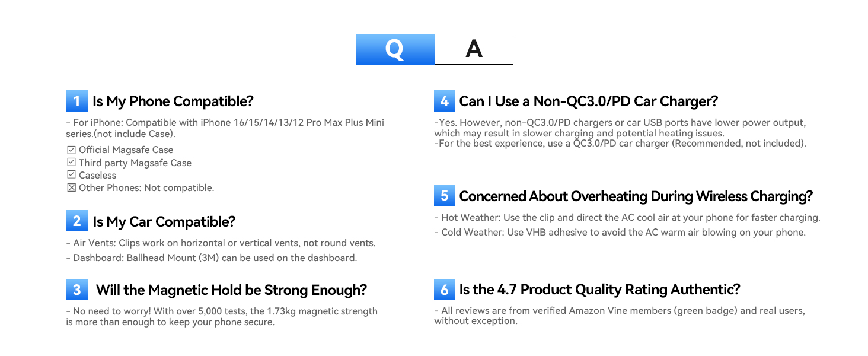This screenshot has height=356, width=868.
Task: Click the blue number 3 badge
Action: tap(76, 290)
